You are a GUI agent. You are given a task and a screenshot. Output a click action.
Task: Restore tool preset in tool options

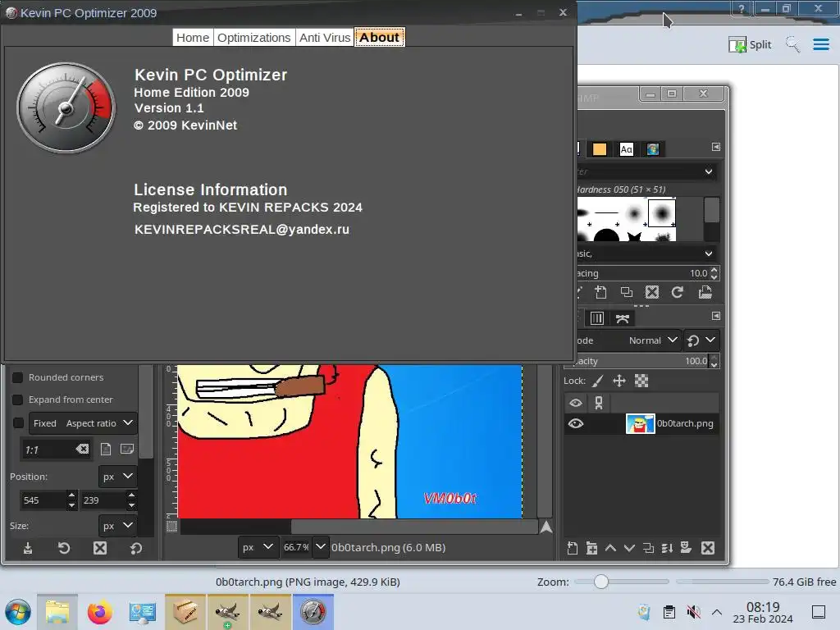coord(64,548)
